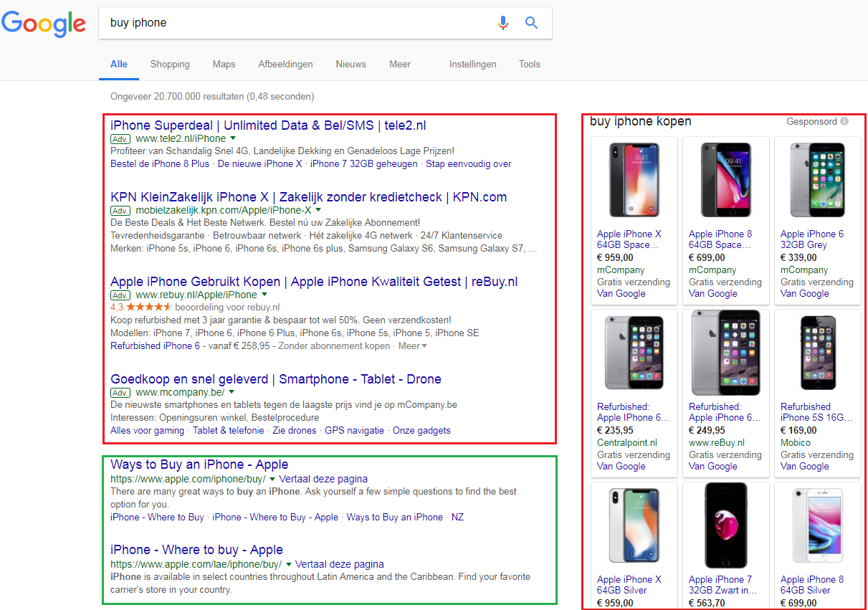Open dropdown arrow next to www.tele2.nl/iPhone
Viewport: 868px width, 610px height.
[233, 138]
